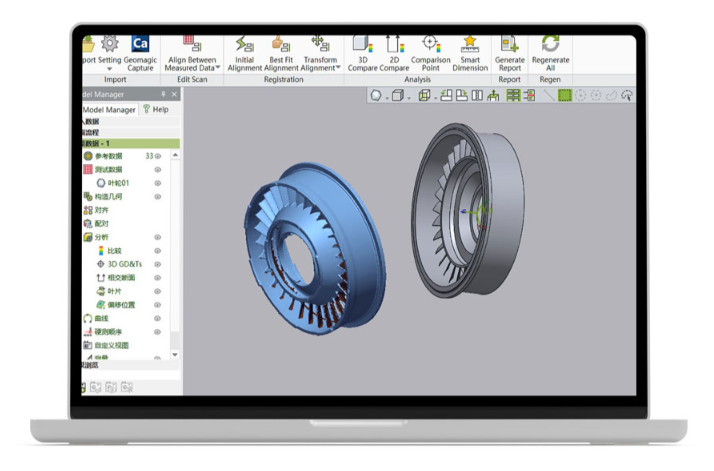714x471 pixels.
Task: Launch Geomagic Capture import
Action: [140, 54]
